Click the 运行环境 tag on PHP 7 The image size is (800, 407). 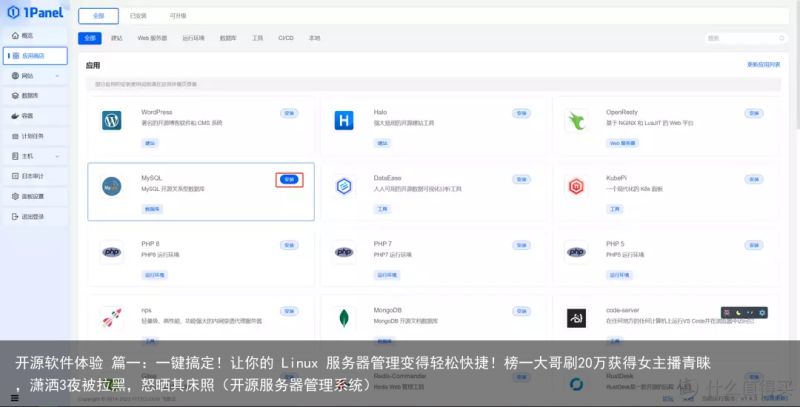pyautogui.click(x=387, y=275)
